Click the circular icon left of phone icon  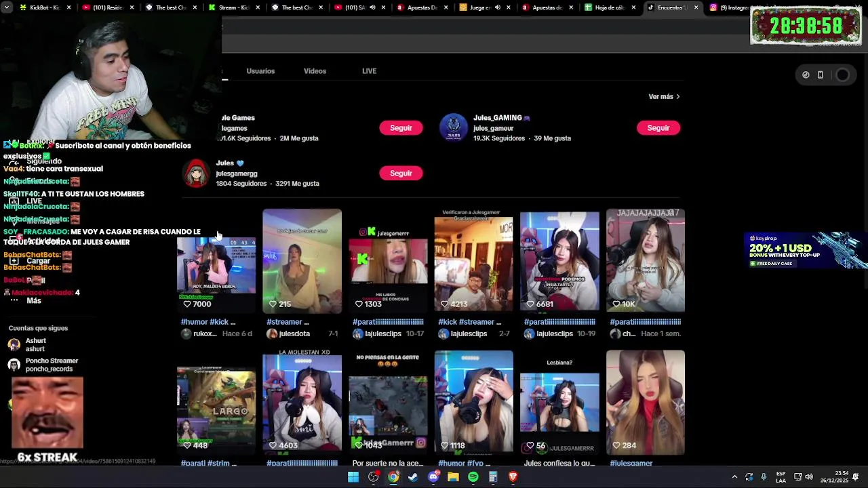[x=806, y=75]
